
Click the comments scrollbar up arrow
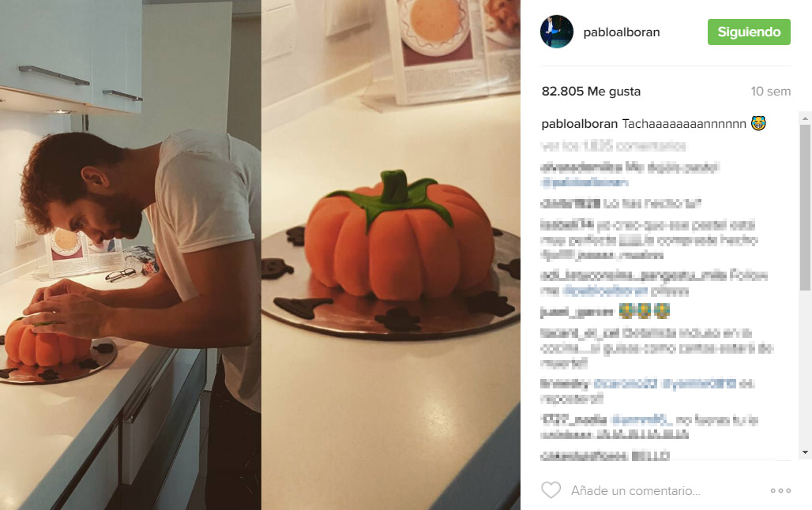click(x=805, y=118)
